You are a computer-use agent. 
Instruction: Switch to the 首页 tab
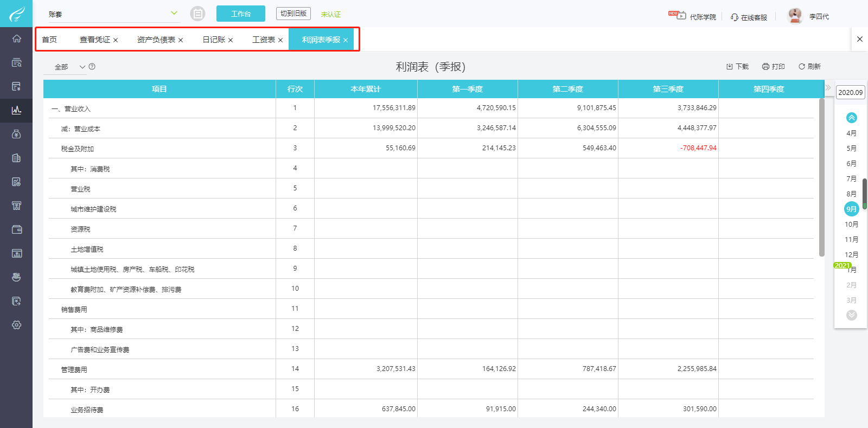pos(49,40)
